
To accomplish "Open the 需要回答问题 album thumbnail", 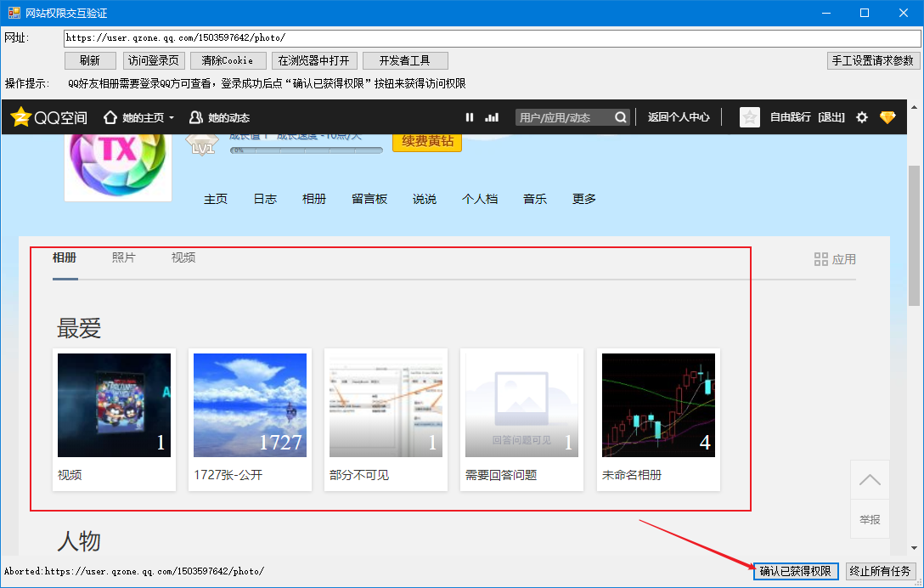I will (521, 405).
